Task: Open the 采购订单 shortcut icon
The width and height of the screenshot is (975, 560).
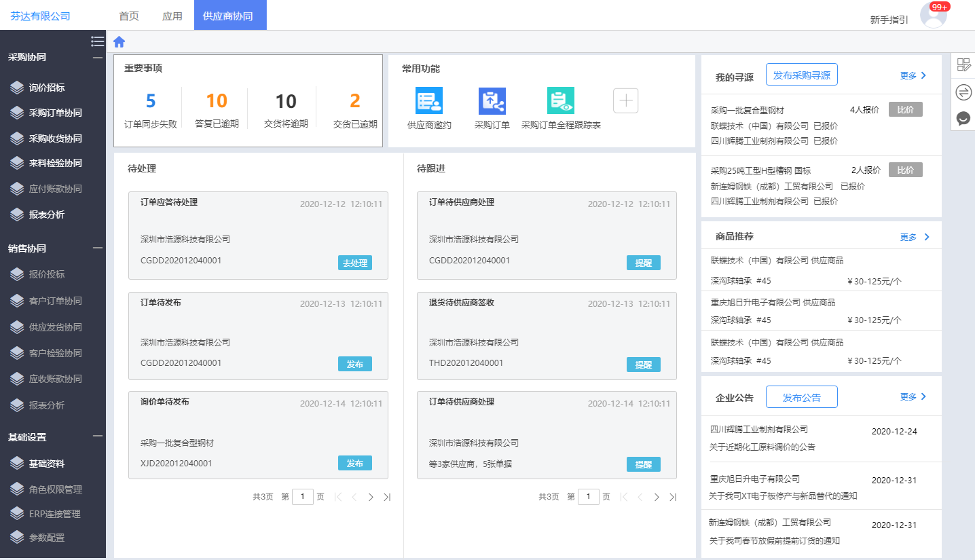Action: coord(492,100)
